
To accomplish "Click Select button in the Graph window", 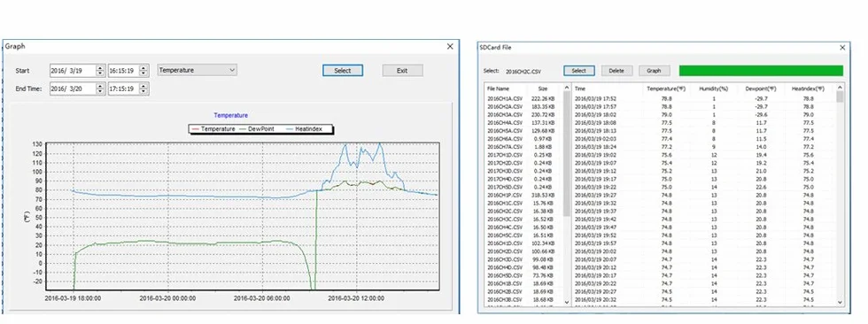I will [x=343, y=70].
